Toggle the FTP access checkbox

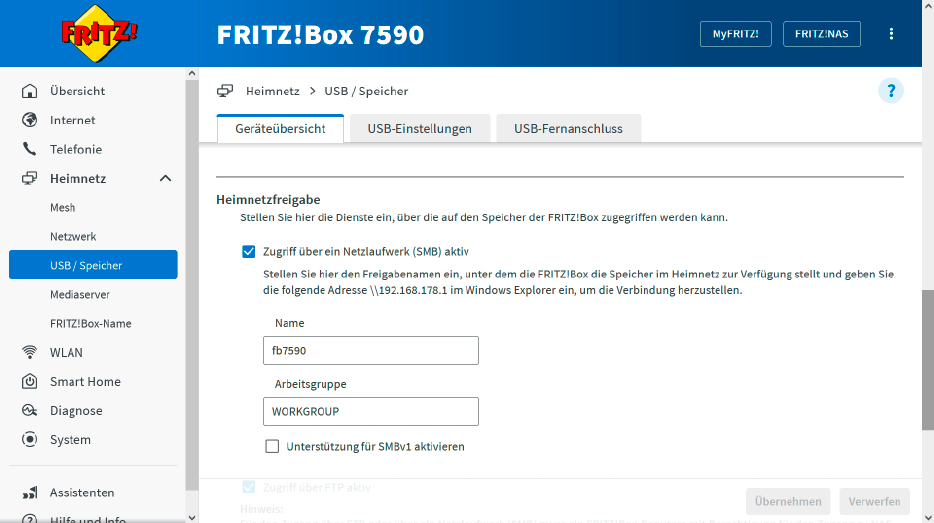coord(248,487)
